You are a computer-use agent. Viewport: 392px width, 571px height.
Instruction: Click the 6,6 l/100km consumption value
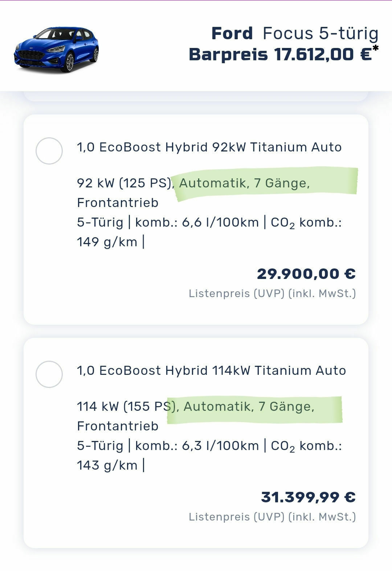coord(220,222)
